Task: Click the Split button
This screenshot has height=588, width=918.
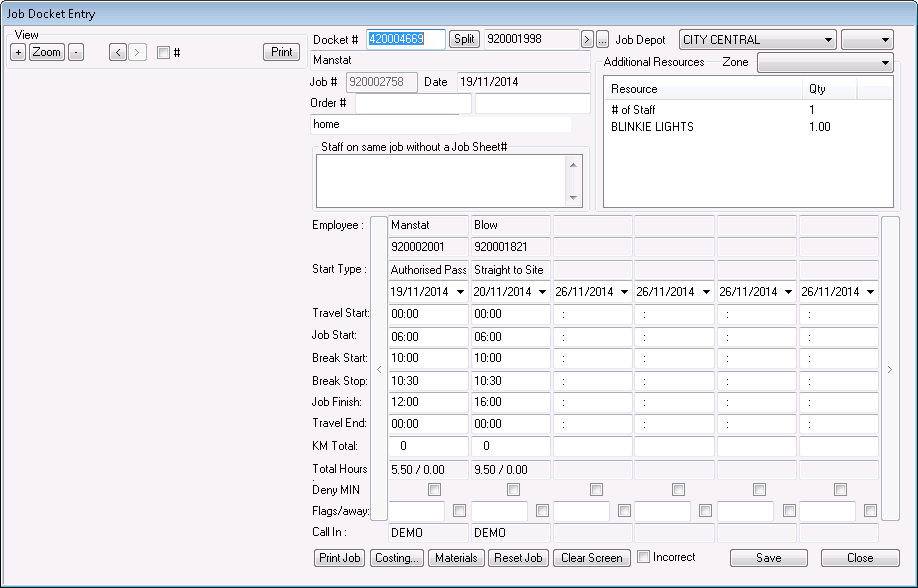Action: point(464,40)
